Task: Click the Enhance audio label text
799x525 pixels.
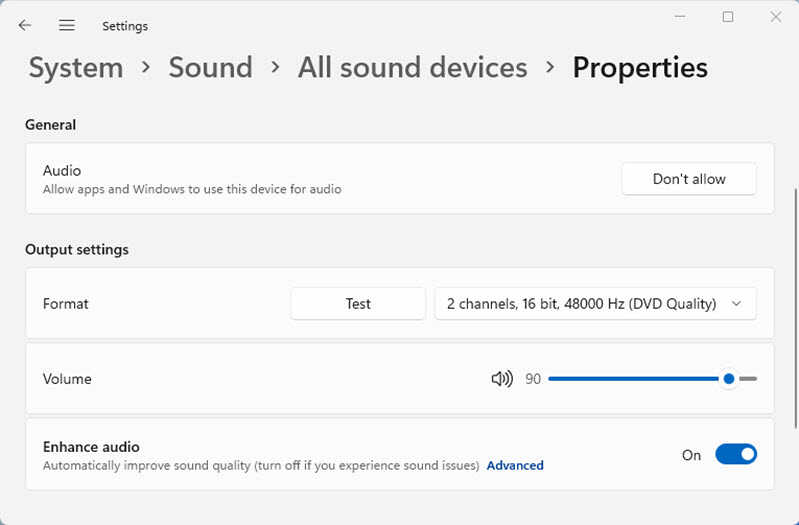Action: point(91,447)
